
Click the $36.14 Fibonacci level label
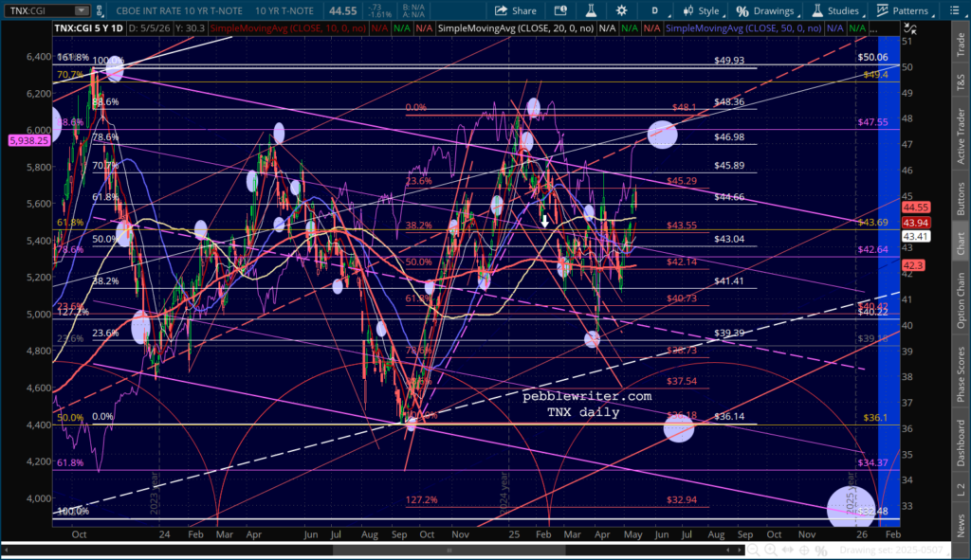tap(729, 416)
